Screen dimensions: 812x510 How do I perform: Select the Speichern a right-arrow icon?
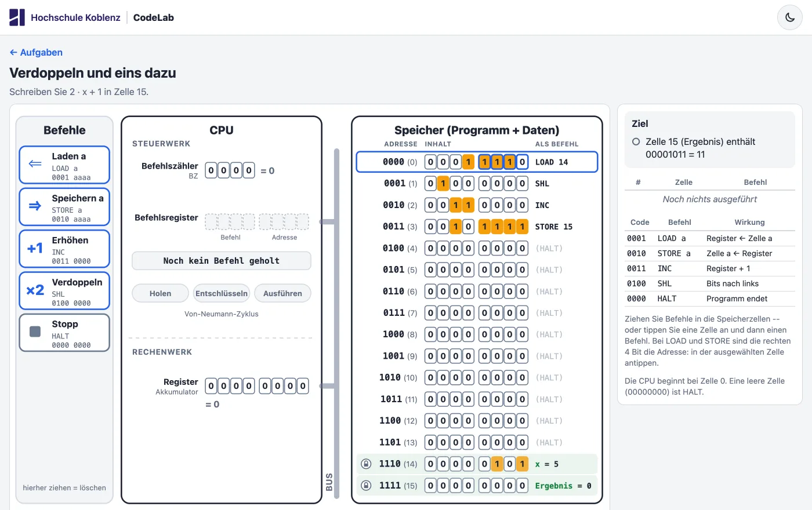pos(35,206)
